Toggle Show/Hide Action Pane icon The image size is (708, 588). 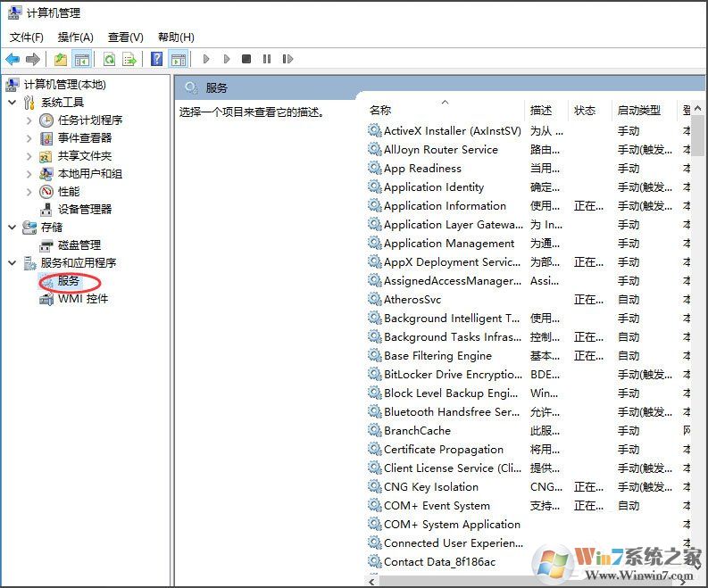[x=179, y=59]
